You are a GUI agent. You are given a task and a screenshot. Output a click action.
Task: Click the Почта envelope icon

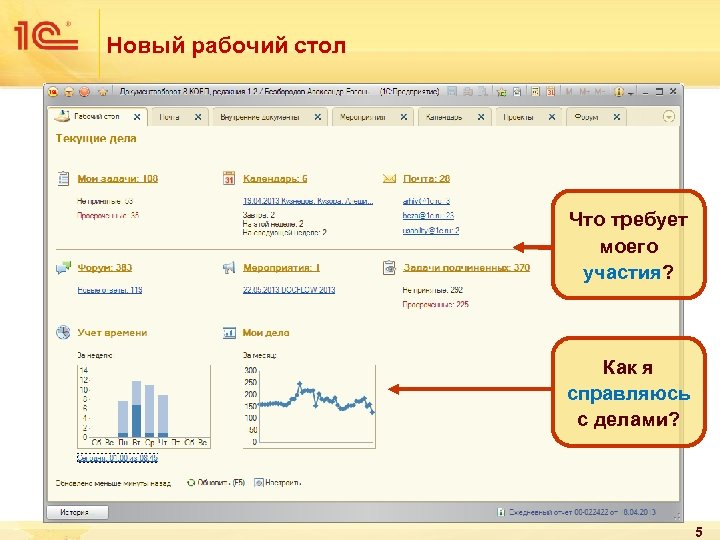pyautogui.click(x=389, y=178)
